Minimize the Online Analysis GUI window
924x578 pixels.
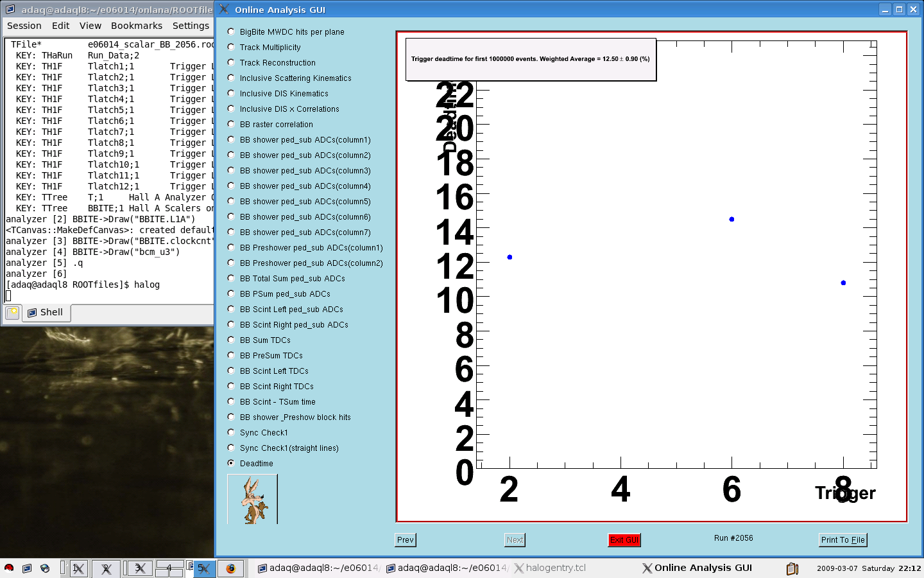tap(886, 9)
